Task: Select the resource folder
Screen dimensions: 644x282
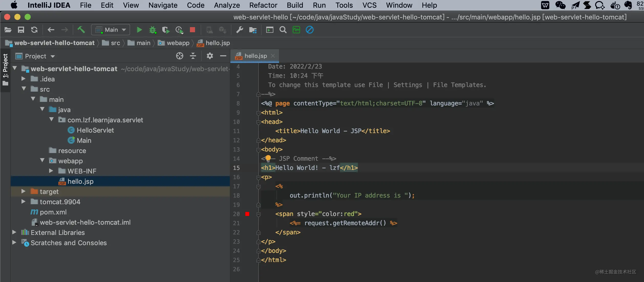Action: [x=72, y=151]
